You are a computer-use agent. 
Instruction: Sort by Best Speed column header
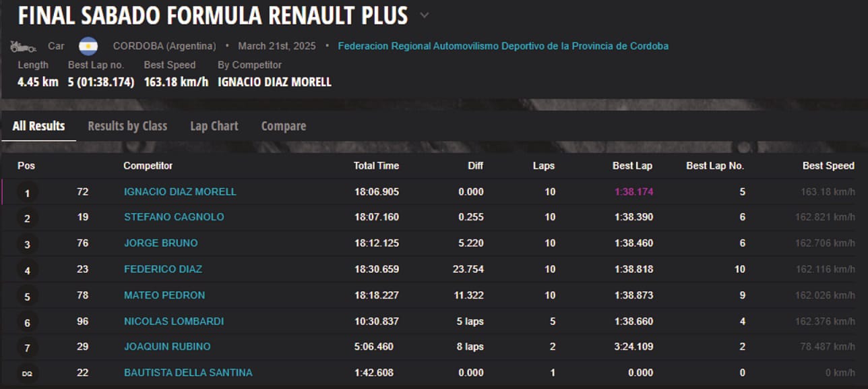click(x=828, y=166)
